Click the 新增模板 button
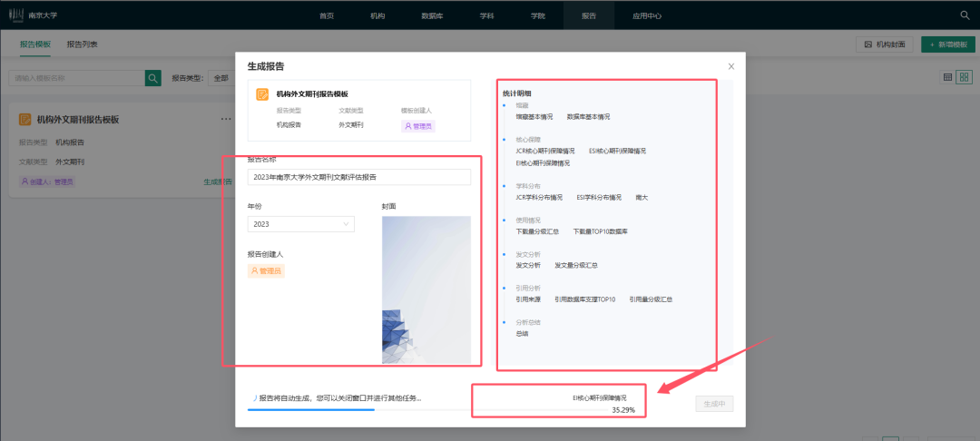The image size is (980, 441). click(x=948, y=44)
